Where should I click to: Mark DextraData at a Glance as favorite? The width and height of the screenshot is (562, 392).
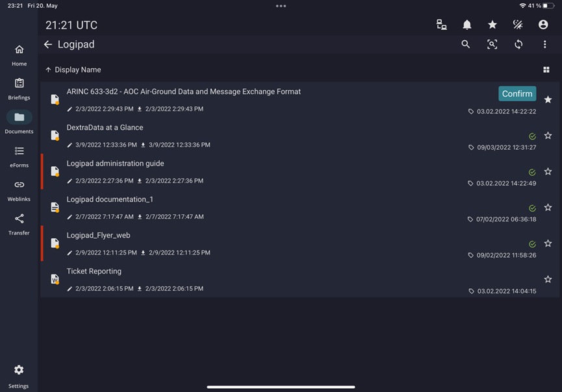click(548, 136)
